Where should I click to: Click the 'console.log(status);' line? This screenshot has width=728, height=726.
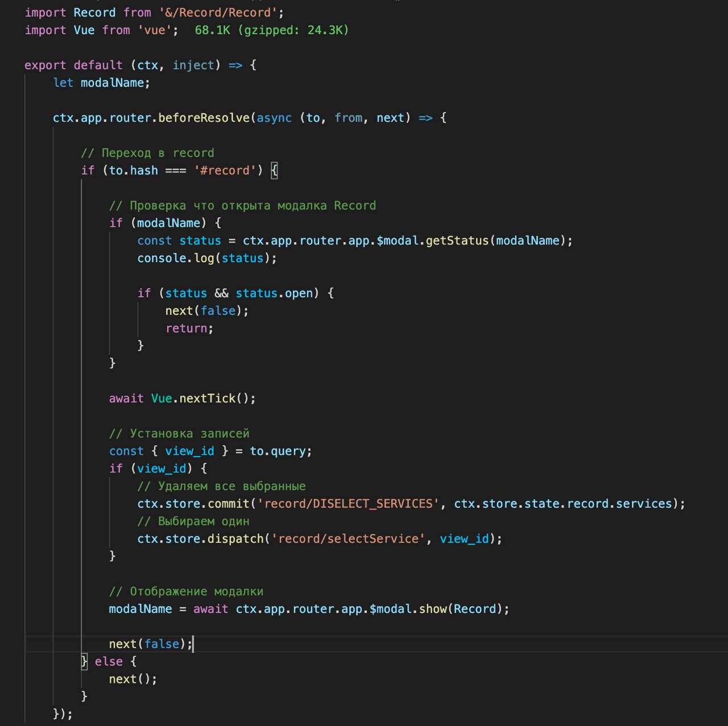pyautogui.click(x=207, y=259)
